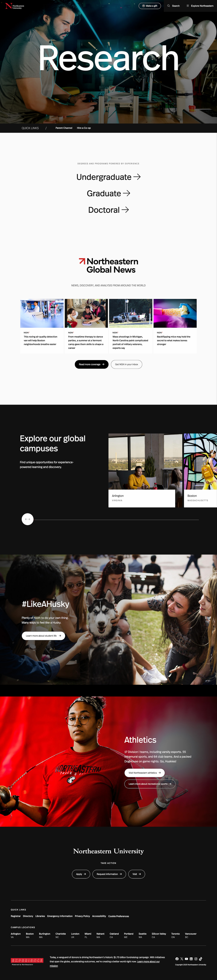The image size is (217, 980).
Task: Open the YouTube social icon
Action: pyautogui.click(x=186, y=959)
